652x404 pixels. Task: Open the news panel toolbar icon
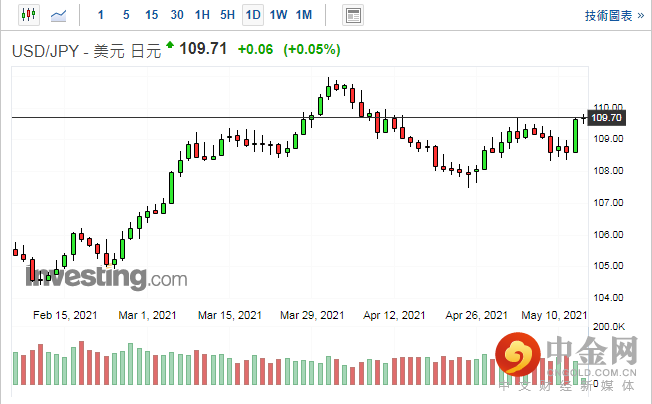[353, 15]
